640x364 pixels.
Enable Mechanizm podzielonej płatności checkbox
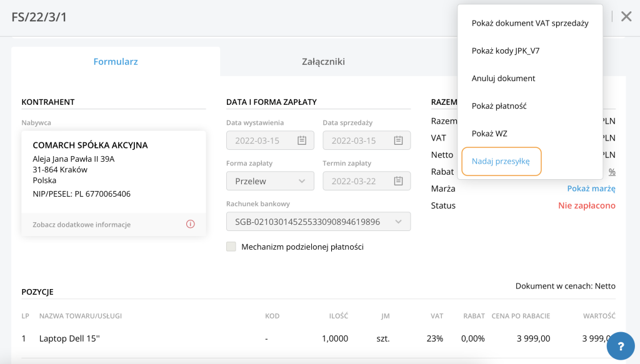(231, 247)
